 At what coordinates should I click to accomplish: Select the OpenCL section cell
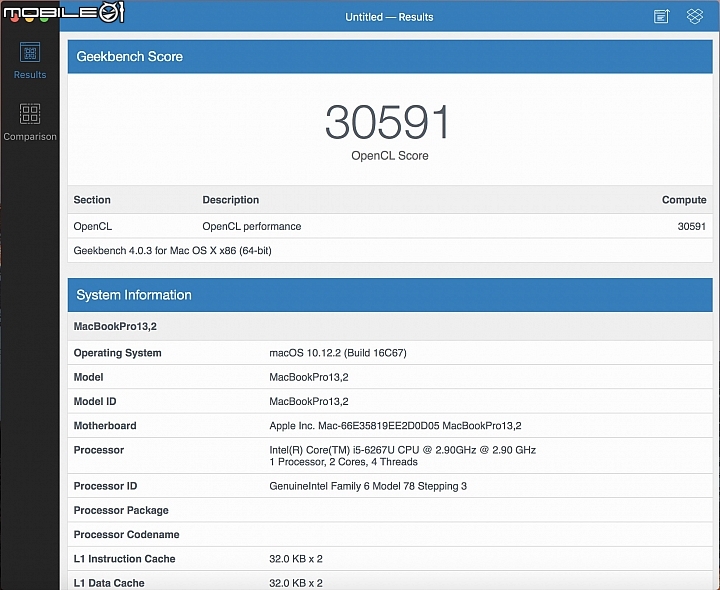coord(93,226)
